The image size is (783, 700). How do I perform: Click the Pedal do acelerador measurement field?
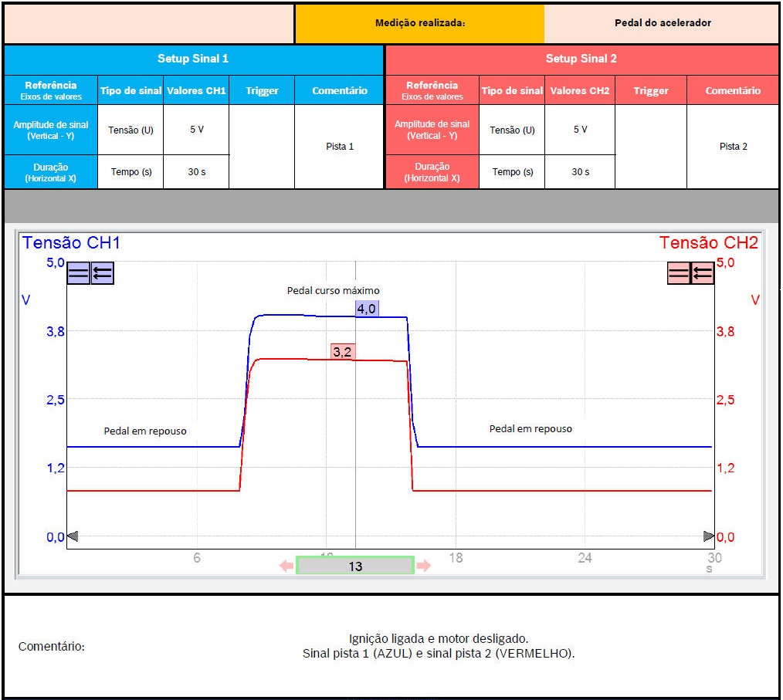(662, 23)
